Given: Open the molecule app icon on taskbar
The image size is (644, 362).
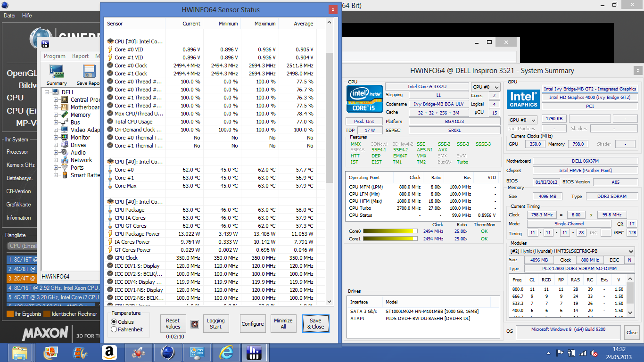Looking at the screenshot, I should pos(138,353).
